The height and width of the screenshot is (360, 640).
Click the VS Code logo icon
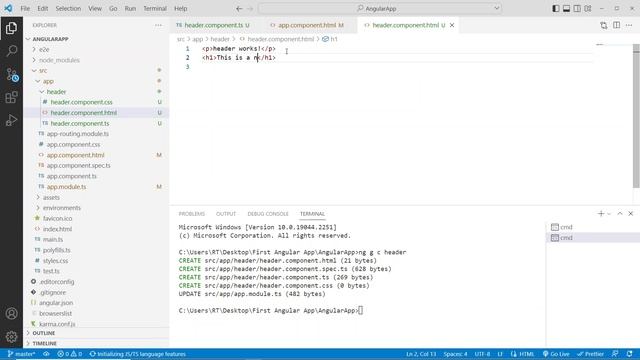[8, 8]
